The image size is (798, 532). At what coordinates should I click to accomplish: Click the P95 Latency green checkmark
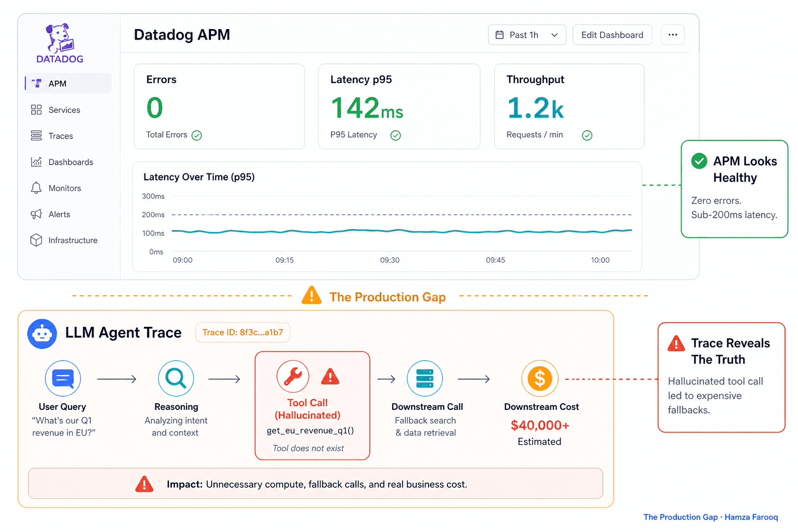(x=395, y=136)
